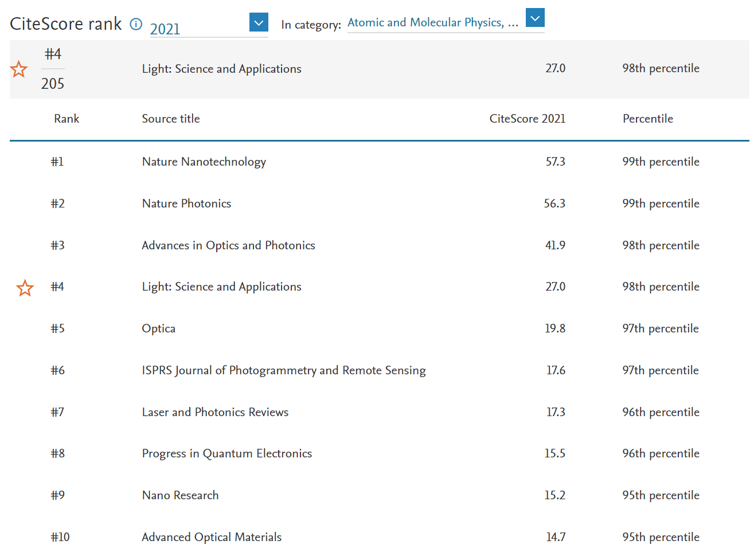Open Nature Nanotechnology source title
This screenshot has height=560, width=754.
[x=204, y=162]
